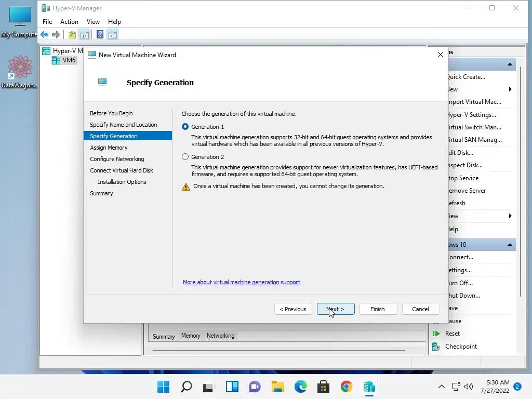Select the Generation 1 radio button
Image resolution: width=532 pixels, height=399 pixels.
point(185,127)
